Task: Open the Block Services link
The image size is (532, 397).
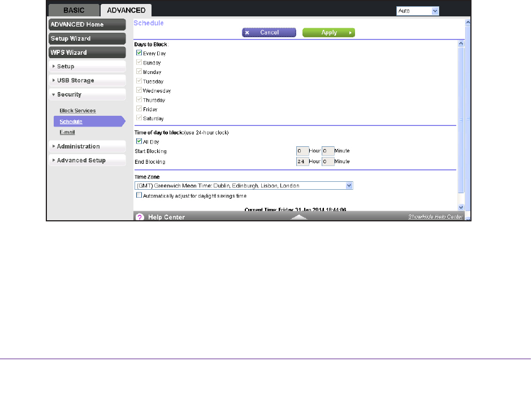Action: (77, 111)
